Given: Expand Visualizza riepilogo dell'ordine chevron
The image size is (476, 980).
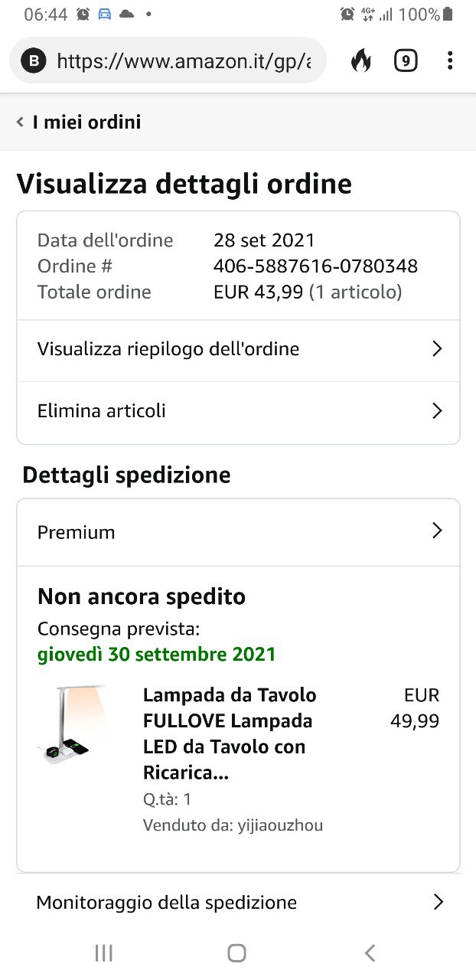Looking at the screenshot, I should (x=437, y=349).
